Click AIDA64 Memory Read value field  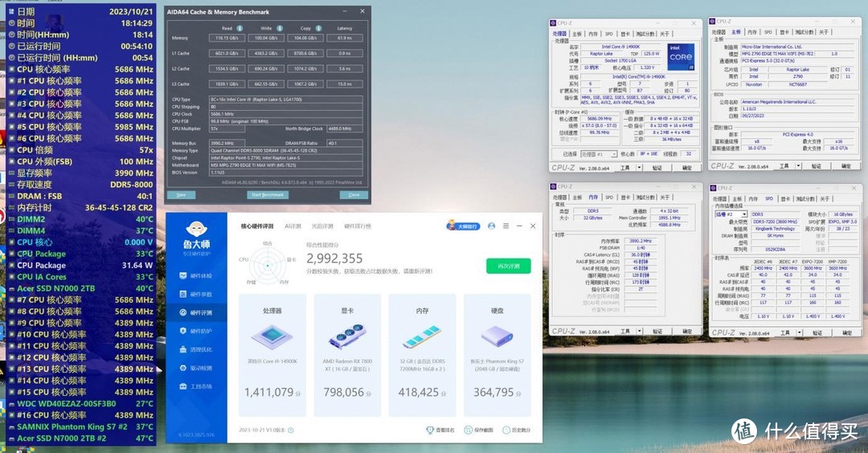click(227, 39)
